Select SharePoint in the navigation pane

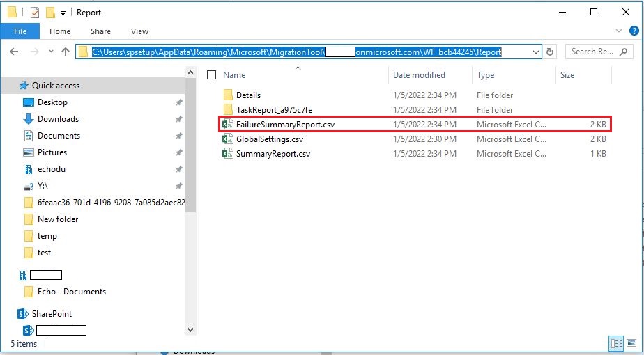(52, 314)
